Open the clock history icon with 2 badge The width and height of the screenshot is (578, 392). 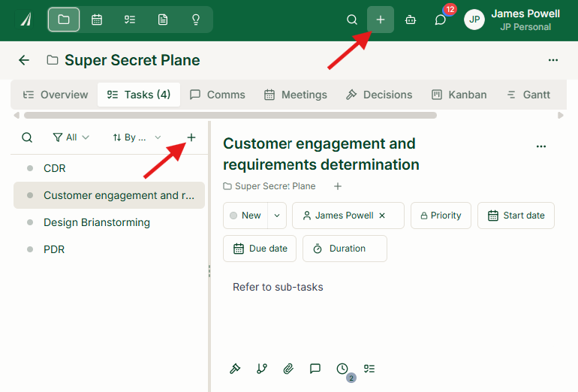coord(343,369)
